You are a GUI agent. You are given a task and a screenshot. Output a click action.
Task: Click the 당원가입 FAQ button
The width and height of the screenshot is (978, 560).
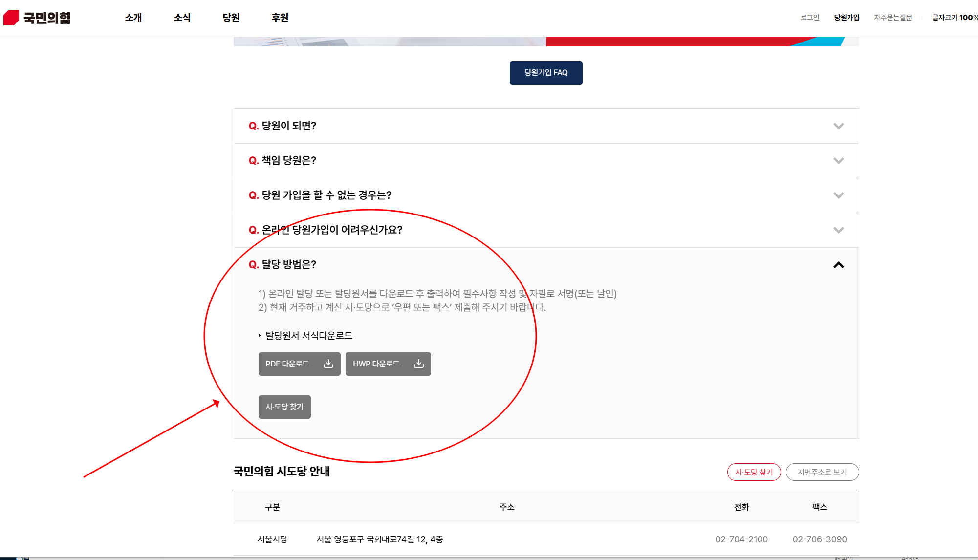click(545, 73)
